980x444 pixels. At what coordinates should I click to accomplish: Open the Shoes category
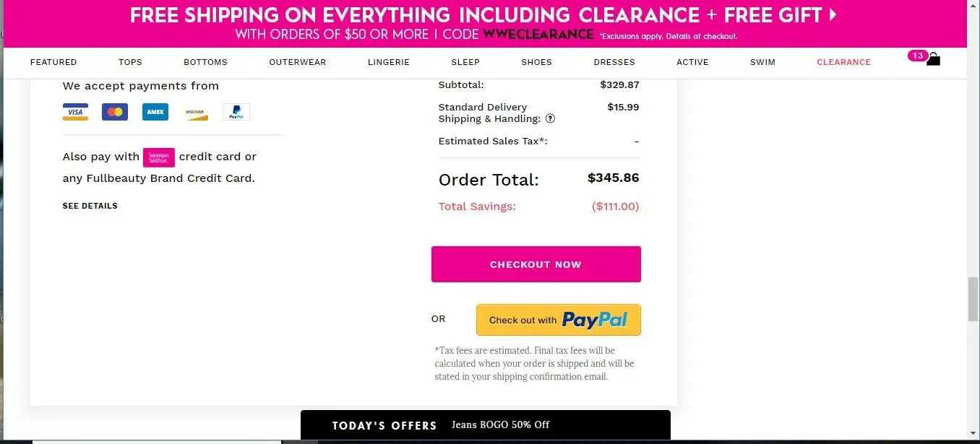pyautogui.click(x=536, y=62)
